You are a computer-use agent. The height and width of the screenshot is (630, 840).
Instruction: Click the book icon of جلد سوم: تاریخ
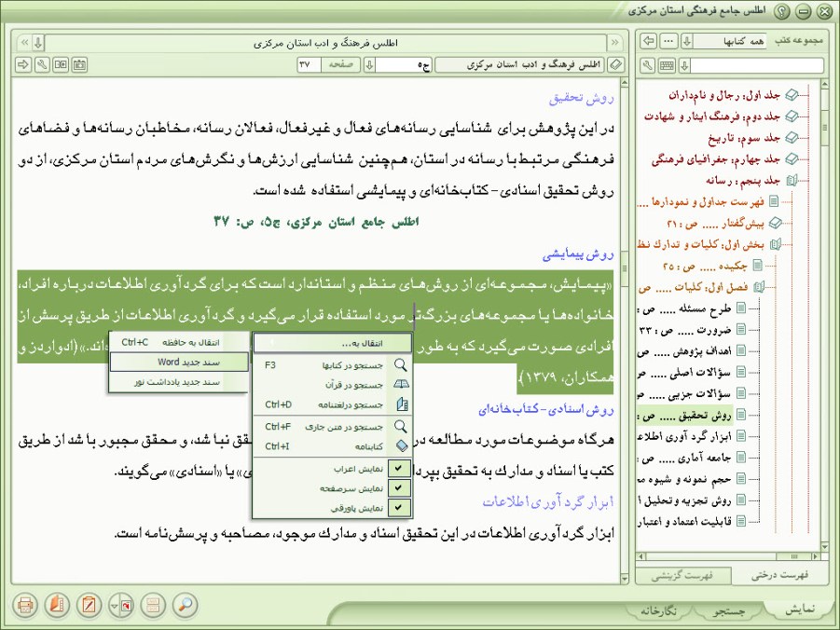point(792,138)
